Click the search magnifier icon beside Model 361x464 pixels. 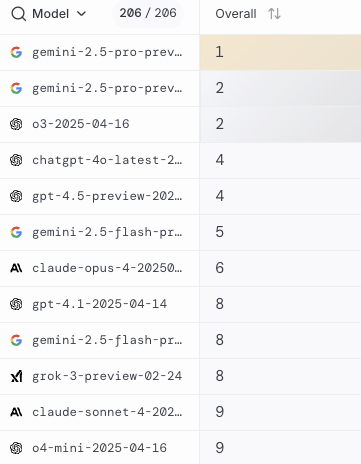(x=19, y=14)
